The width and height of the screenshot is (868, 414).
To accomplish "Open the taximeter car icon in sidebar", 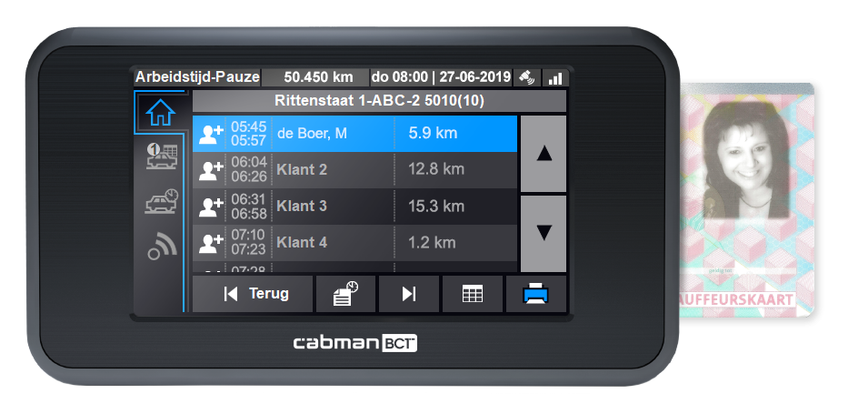I will [x=161, y=157].
